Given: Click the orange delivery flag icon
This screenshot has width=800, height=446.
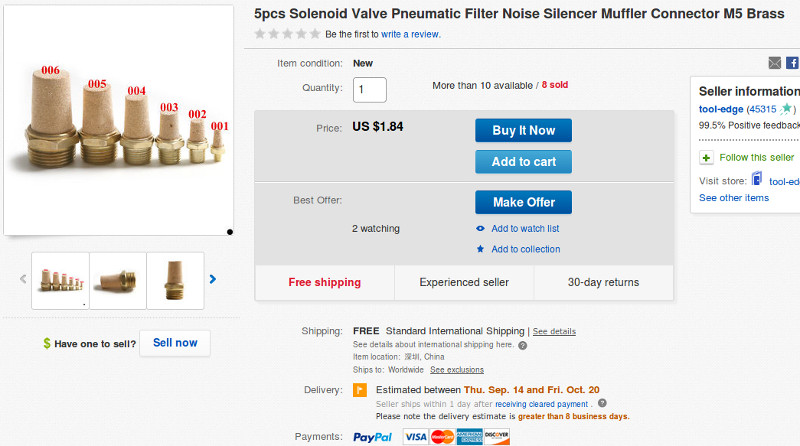Looking at the screenshot, I should pyautogui.click(x=360, y=390).
